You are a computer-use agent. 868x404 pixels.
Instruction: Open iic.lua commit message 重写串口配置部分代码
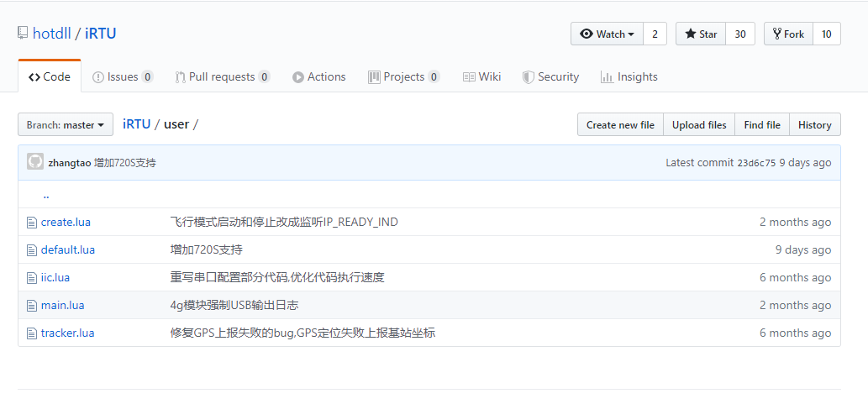point(277,278)
